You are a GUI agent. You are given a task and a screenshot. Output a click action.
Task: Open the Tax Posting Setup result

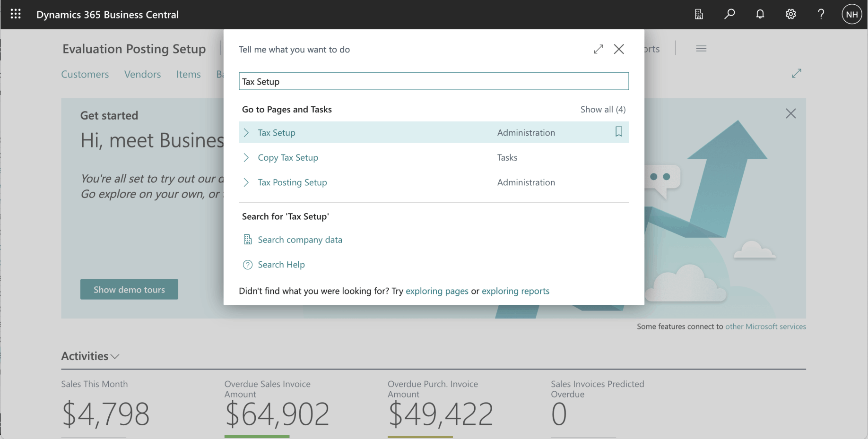(292, 182)
